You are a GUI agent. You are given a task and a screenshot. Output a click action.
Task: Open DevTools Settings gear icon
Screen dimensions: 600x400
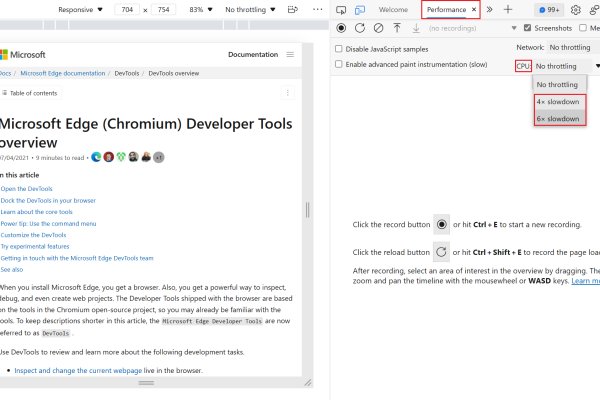point(575,9)
